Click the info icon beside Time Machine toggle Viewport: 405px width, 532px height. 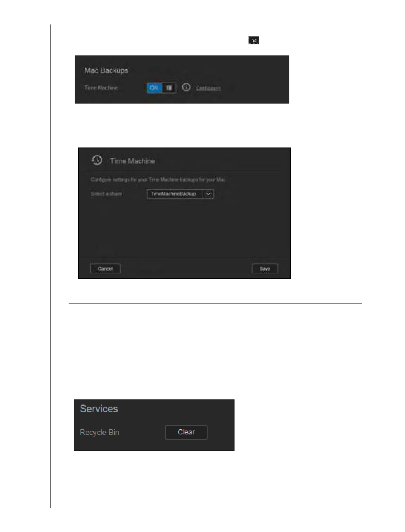click(186, 87)
